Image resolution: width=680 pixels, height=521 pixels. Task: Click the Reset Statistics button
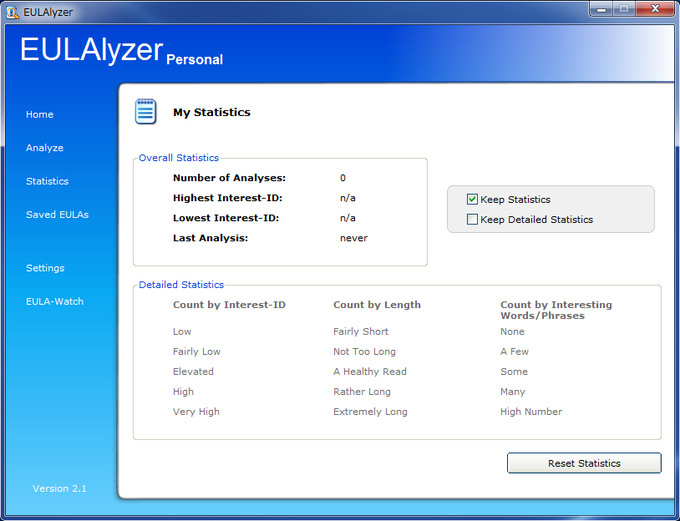(584, 463)
